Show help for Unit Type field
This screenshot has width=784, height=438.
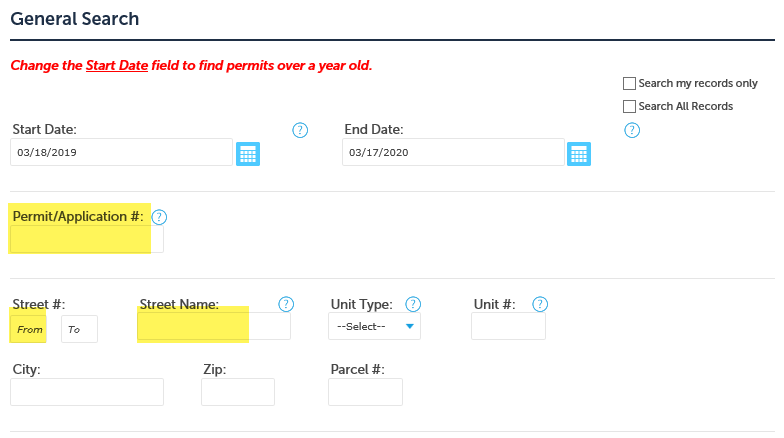(413, 304)
